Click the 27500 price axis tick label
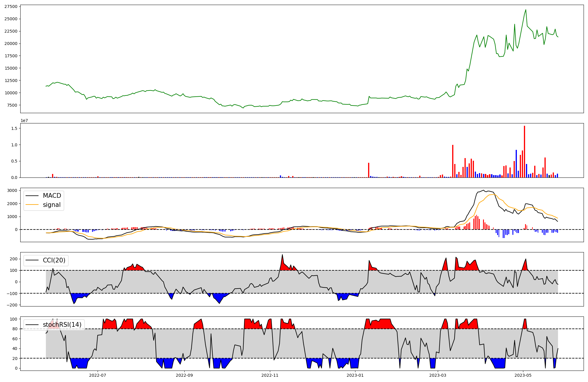The image size is (588, 382). [11, 6]
